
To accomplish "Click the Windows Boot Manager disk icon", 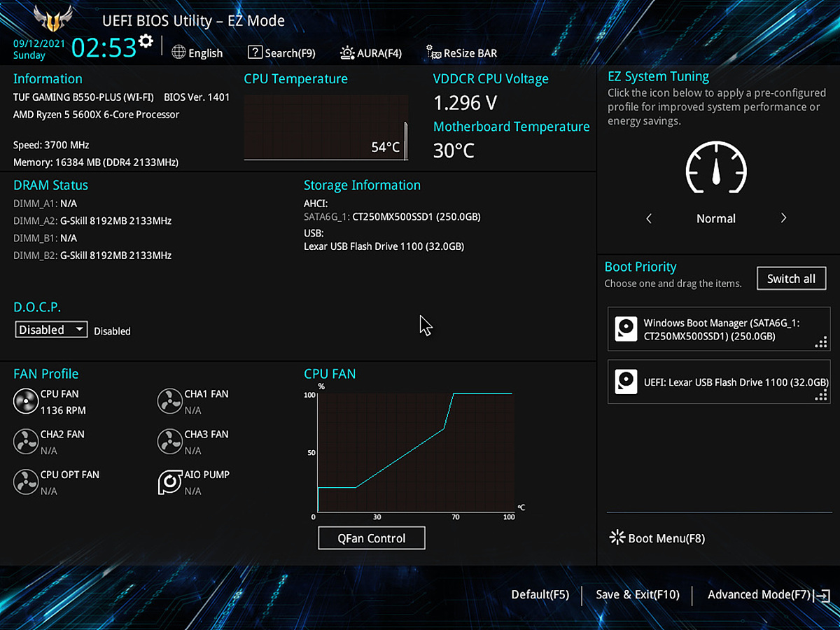I will 626,329.
